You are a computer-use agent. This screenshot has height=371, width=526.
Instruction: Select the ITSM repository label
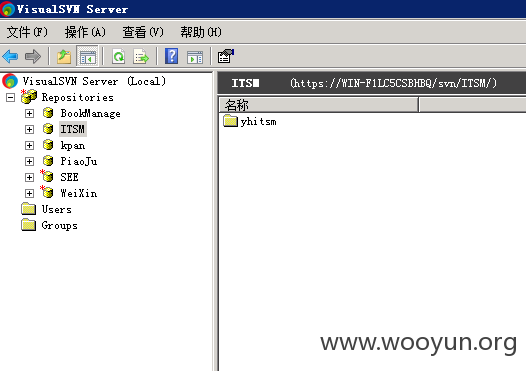click(x=73, y=129)
